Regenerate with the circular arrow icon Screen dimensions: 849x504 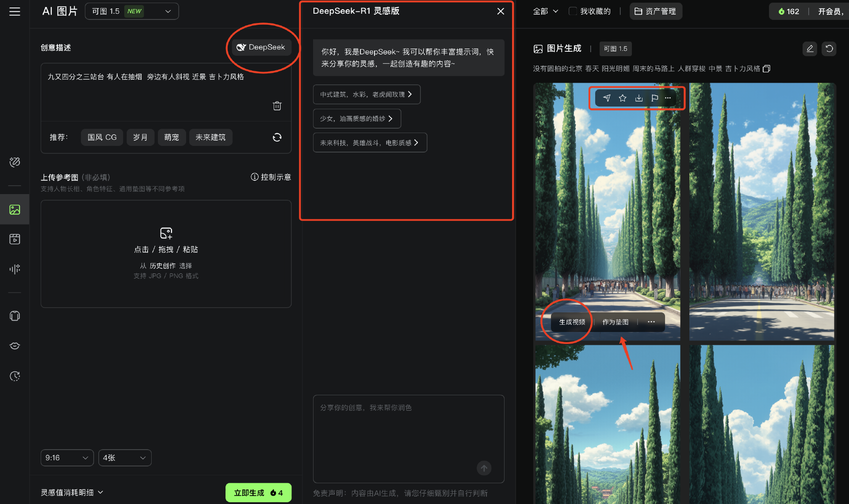(829, 49)
